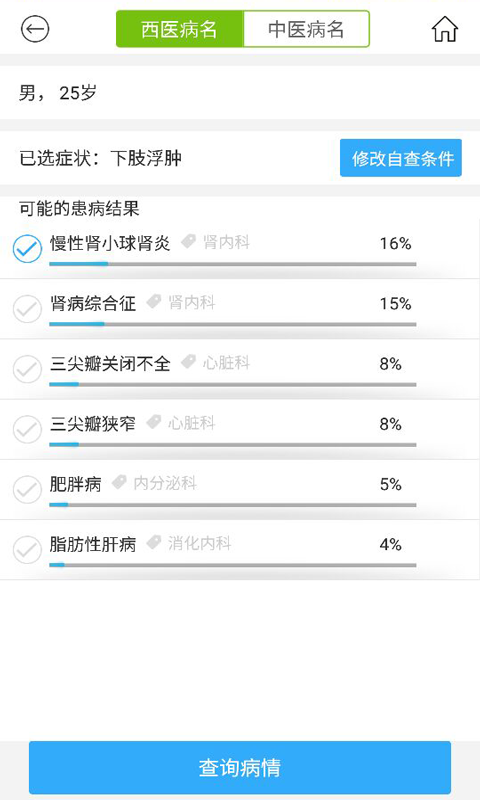The image size is (480, 800).
Task: Tap the 肾内科 label under 肾病综合征
Action: (x=192, y=302)
